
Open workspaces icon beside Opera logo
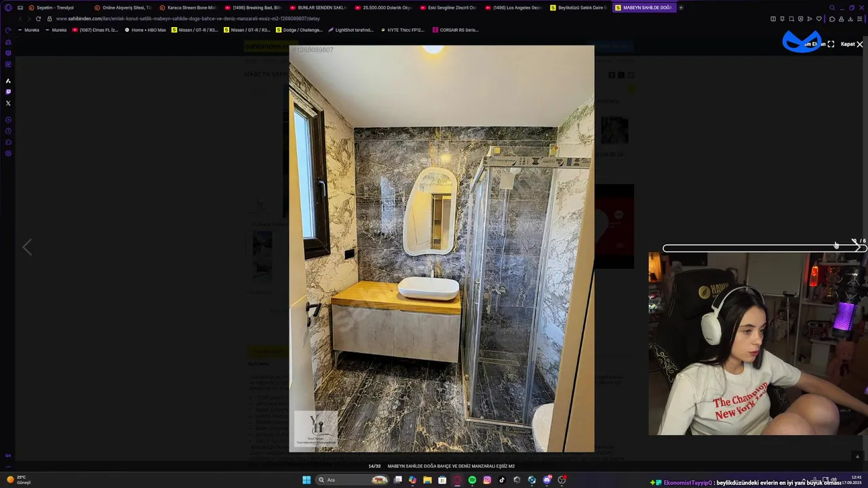pos(20,7)
